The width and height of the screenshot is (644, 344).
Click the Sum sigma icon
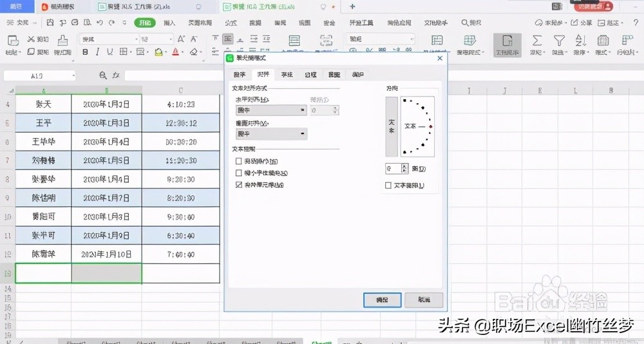tap(537, 41)
